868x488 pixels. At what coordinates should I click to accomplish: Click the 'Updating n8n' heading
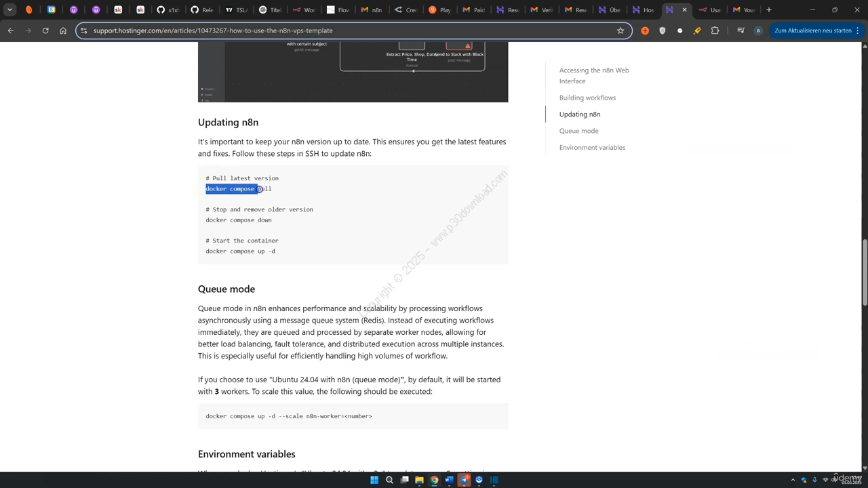tap(228, 123)
